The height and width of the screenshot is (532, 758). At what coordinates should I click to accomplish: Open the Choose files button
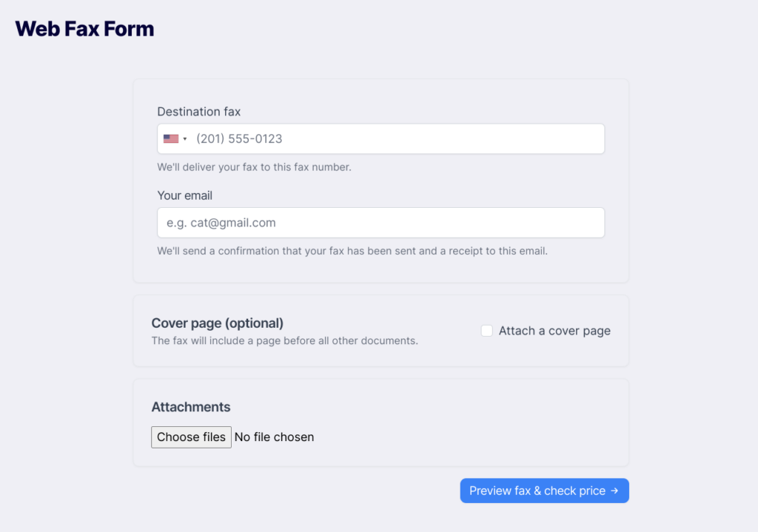[x=191, y=437]
